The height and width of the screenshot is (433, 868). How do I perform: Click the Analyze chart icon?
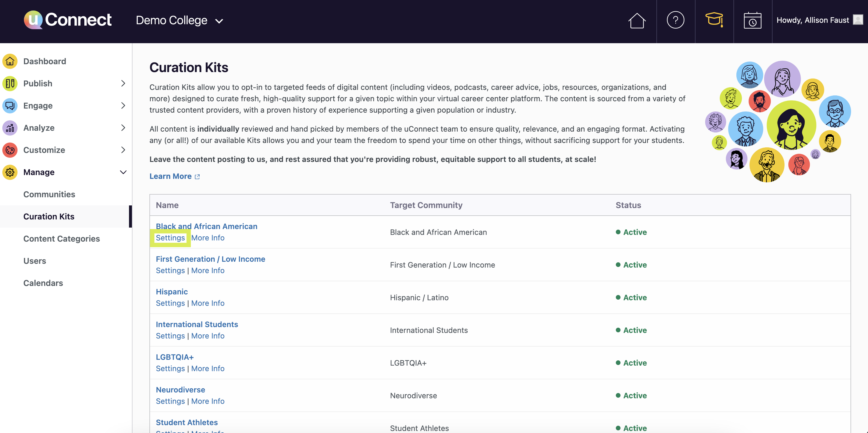(10, 128)
